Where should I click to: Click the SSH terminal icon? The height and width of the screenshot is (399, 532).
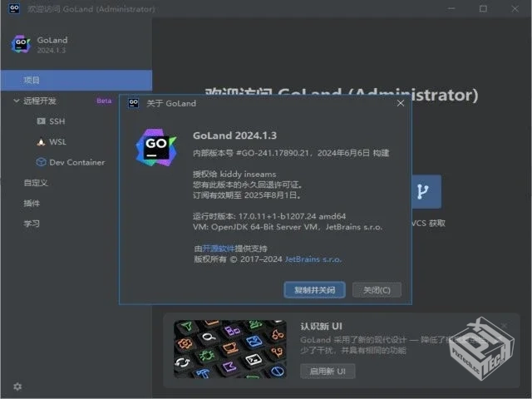(41, 121)
